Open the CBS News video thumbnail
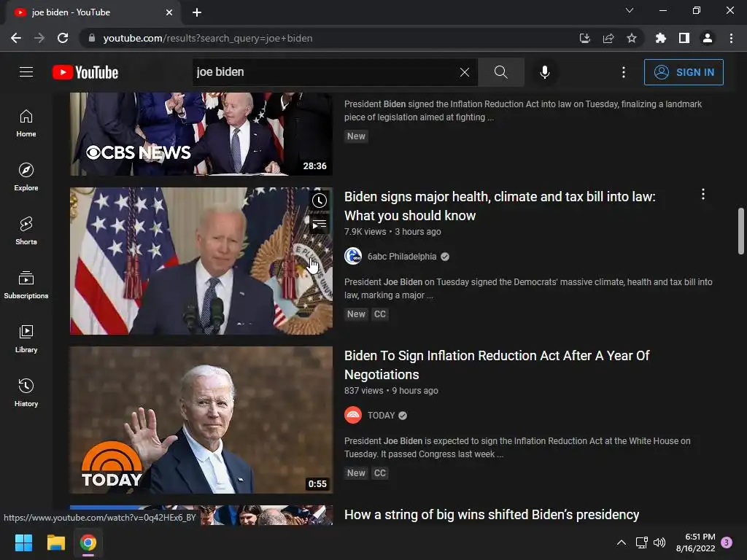Screen dimensions: 747x560 [201, 134]
